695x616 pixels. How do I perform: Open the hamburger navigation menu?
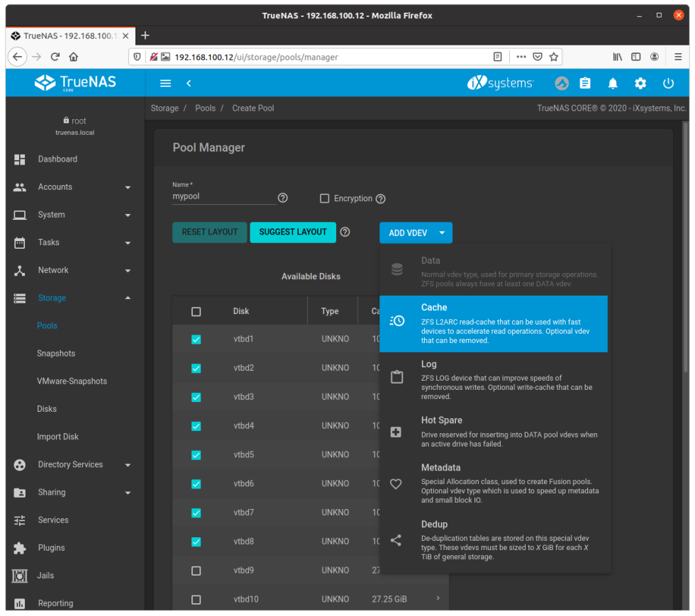165,83
